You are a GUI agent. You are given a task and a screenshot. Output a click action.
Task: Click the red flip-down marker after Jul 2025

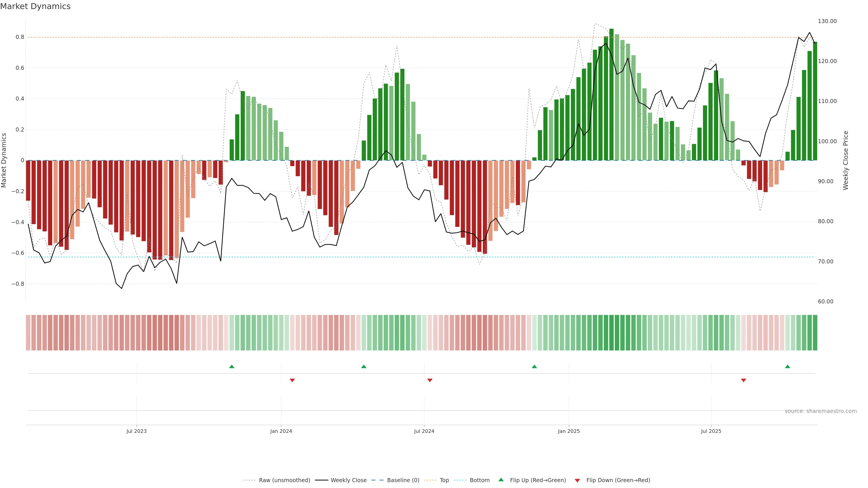point(743,380)
